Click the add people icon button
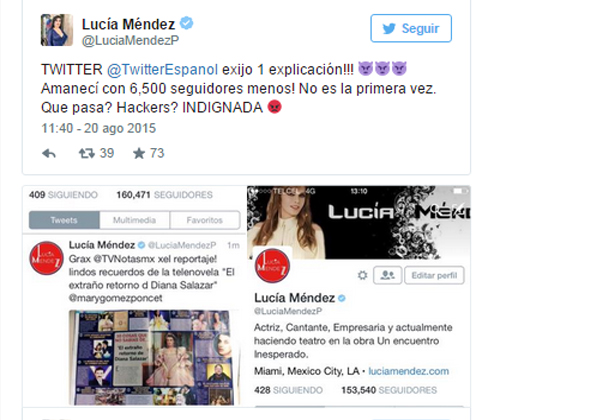The height and width of the screenshot is (420, 600). pos(387,275)
